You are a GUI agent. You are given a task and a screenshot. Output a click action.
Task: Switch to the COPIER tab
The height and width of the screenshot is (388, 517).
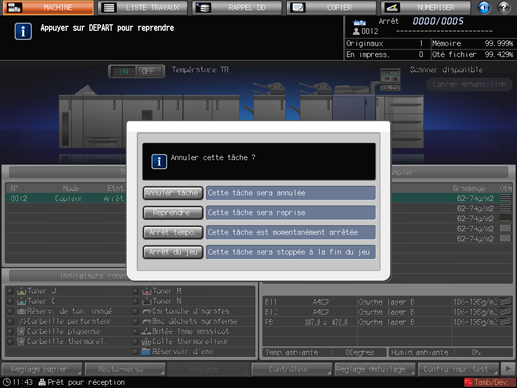point(332,7)
